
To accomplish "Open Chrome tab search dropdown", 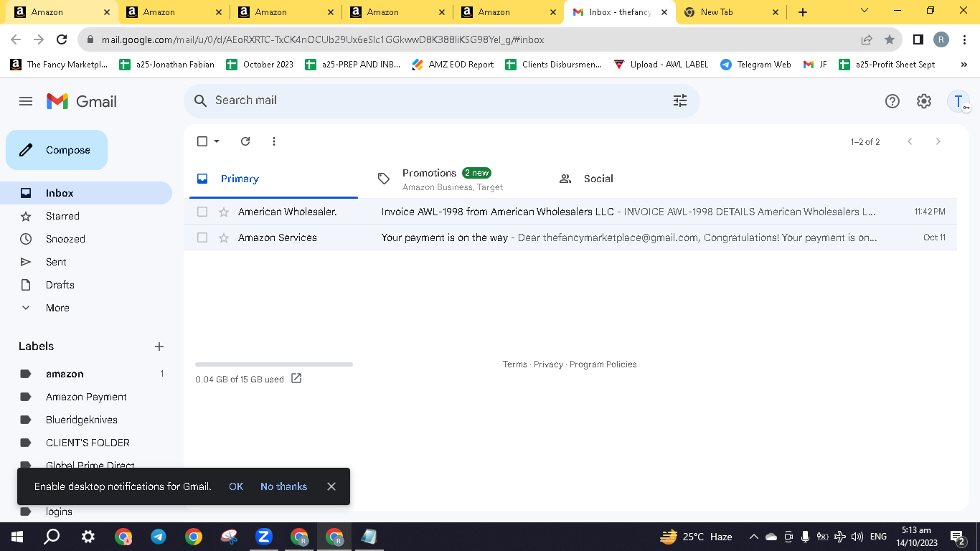I will 864,11.
